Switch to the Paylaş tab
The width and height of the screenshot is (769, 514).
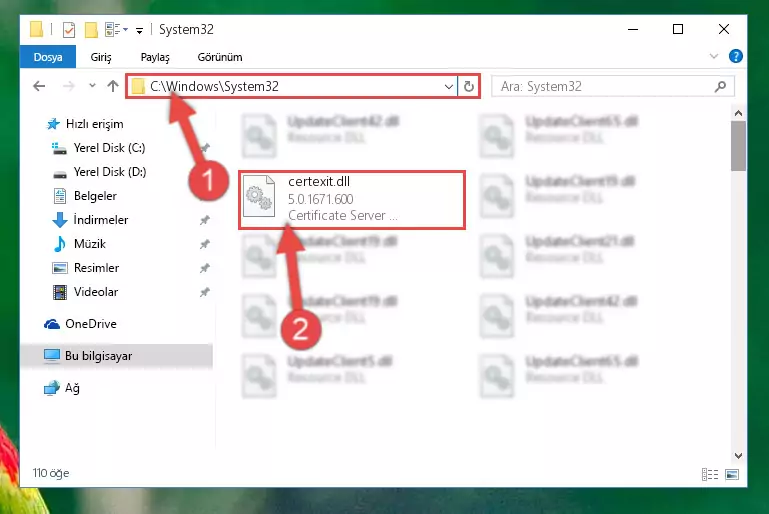click(x=155, y=57)
